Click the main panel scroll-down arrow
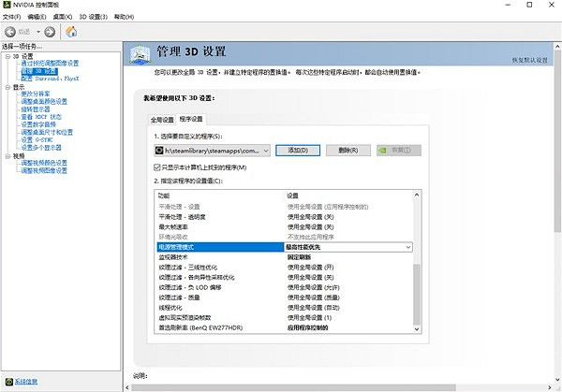562x392 pixels. pyautogui.click(x=557, y=380)
